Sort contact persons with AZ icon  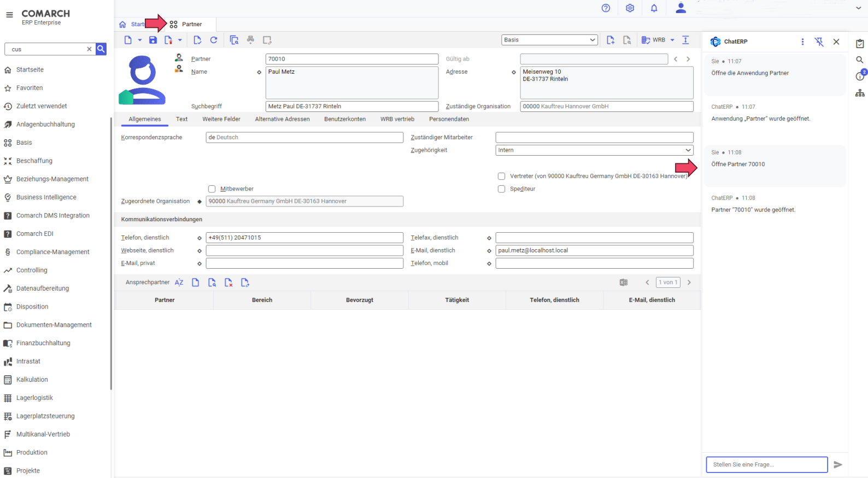179,282
